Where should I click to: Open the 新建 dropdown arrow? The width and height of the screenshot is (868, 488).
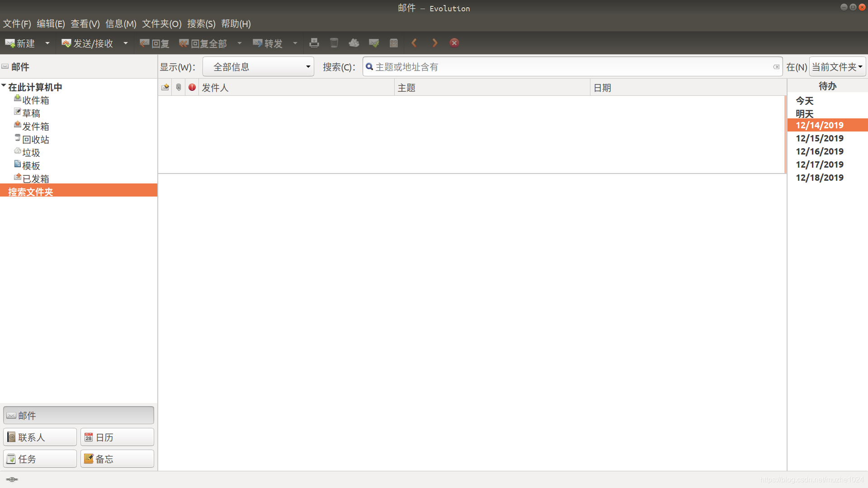click(47, 43)
